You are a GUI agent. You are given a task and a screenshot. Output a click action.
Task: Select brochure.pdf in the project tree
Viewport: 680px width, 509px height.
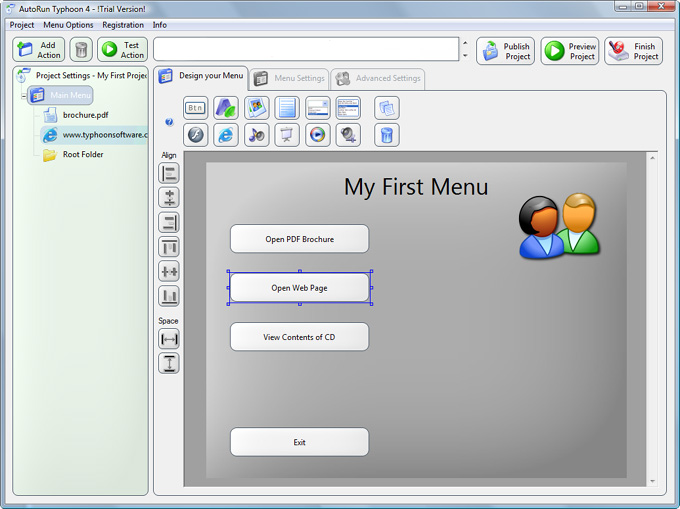85,115
